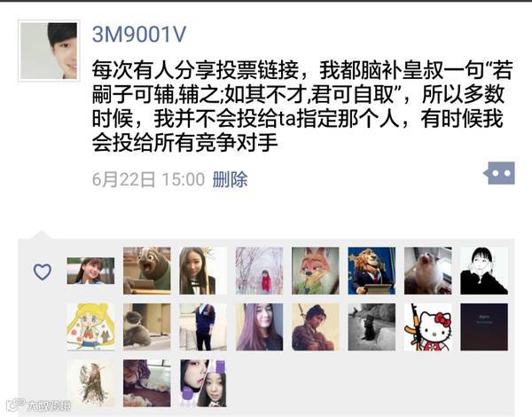
Task: Open the Hello Kitty with rifle avatar
Action: (x=428, y=327)
